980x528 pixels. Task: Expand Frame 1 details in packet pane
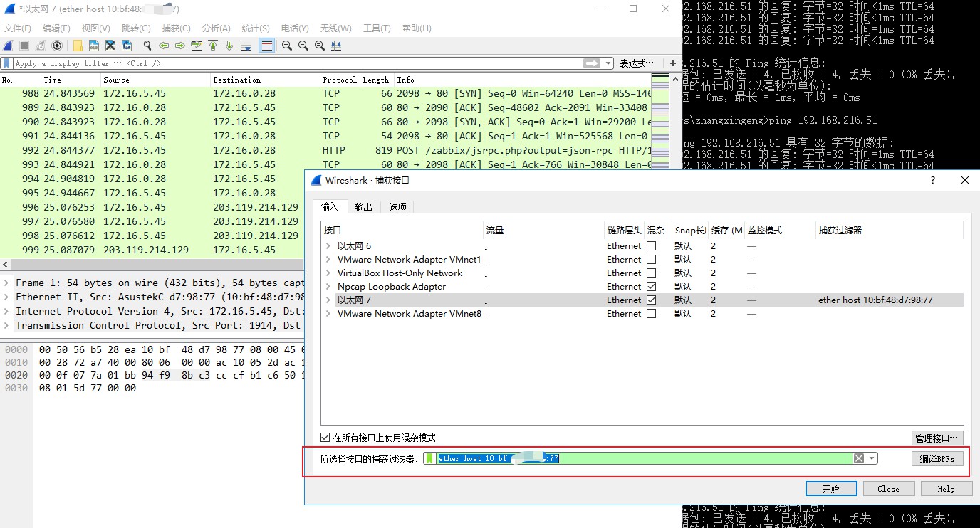6,283
